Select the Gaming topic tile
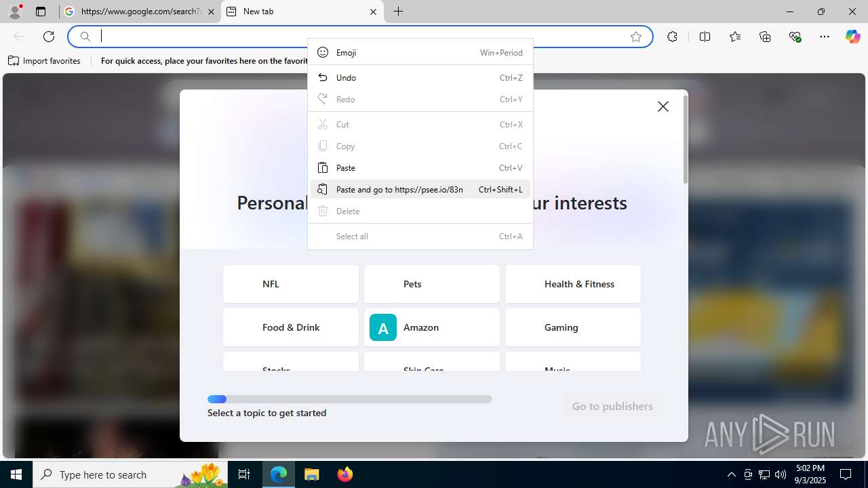The height and width of the screenshot is (488, 868). coord(573,327)
